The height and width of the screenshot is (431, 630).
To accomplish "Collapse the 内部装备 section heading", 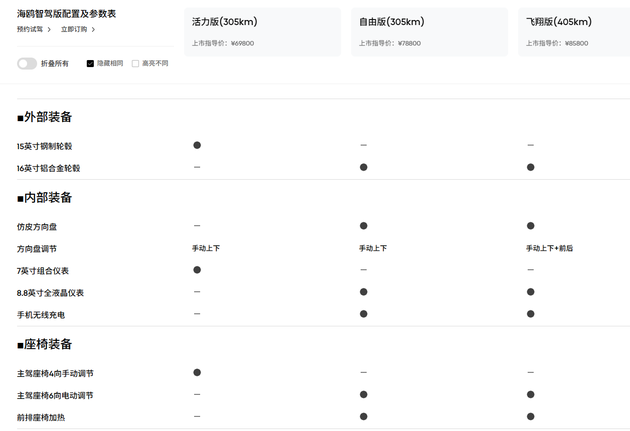I will tap(45, 198).
